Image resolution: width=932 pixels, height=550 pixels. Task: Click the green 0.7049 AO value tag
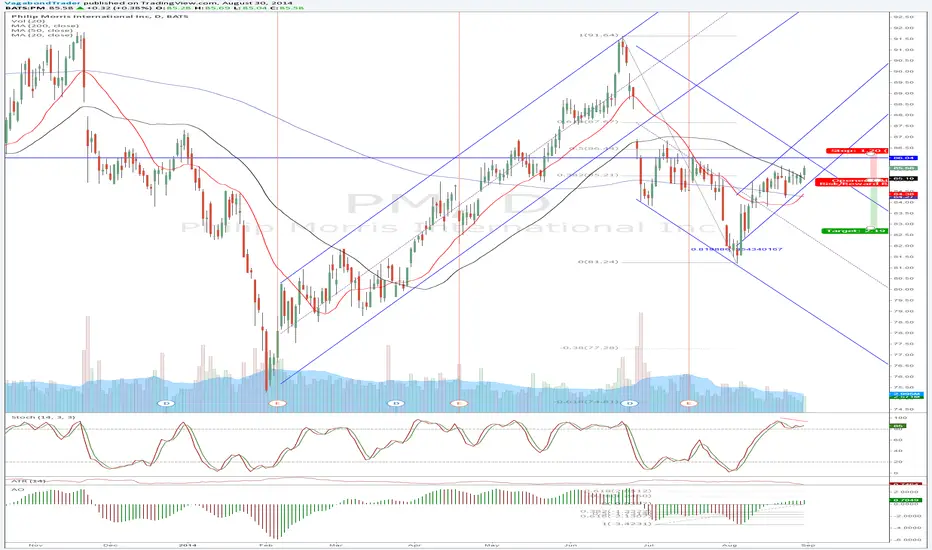[x=905, y=501]
